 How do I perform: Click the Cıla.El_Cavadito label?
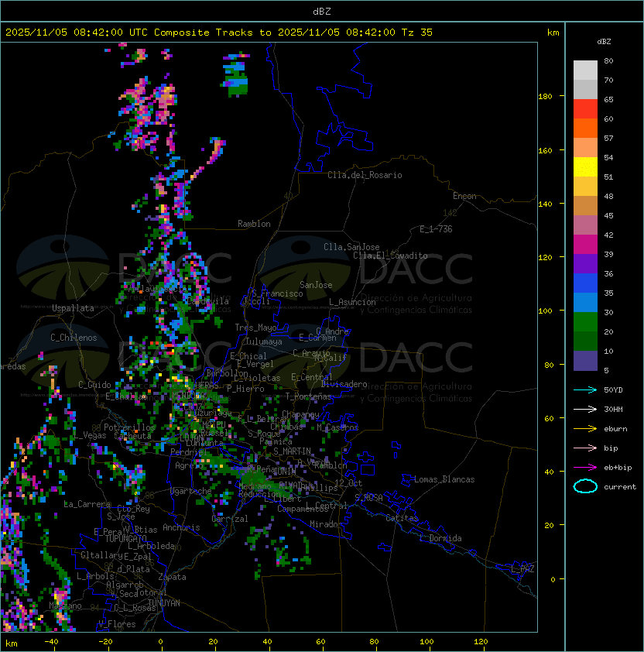click(390, 256)
